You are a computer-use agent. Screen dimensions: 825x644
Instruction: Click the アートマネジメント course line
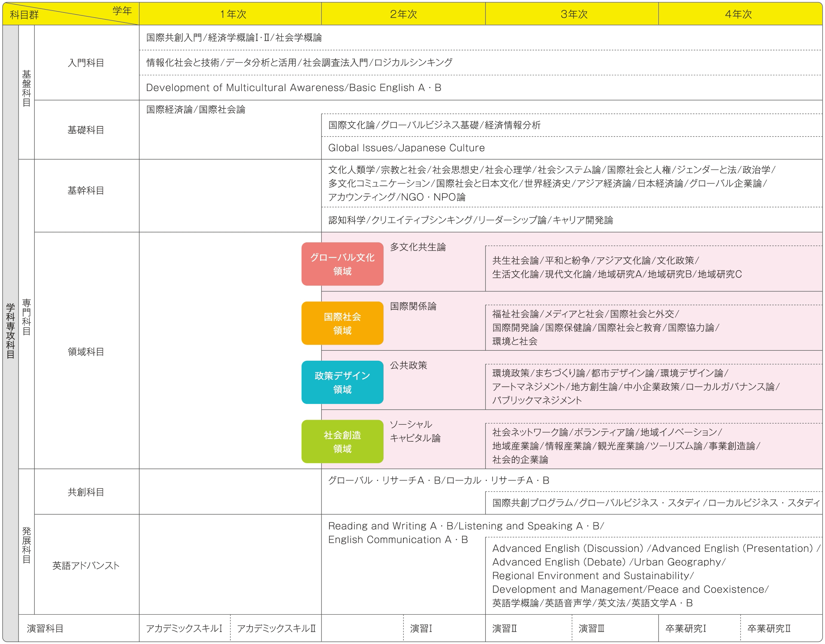point(636,387)
